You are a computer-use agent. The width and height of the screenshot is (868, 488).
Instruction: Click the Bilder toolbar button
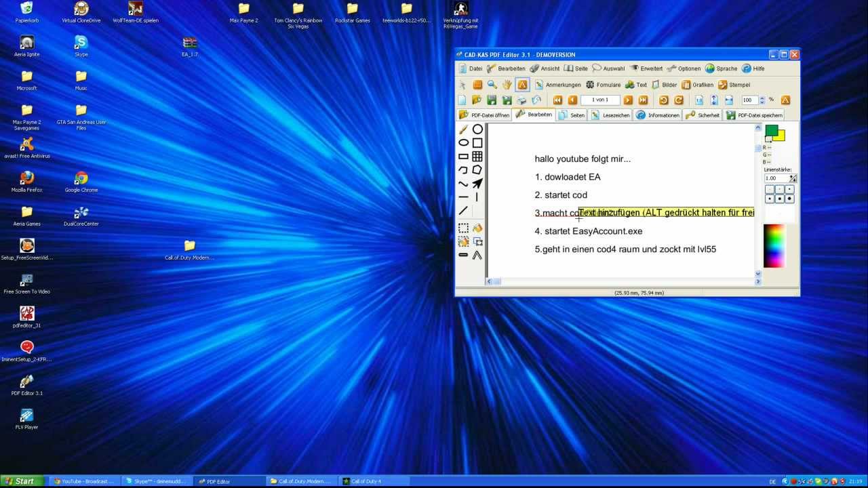pyautogui.click(x=664, y=85)
